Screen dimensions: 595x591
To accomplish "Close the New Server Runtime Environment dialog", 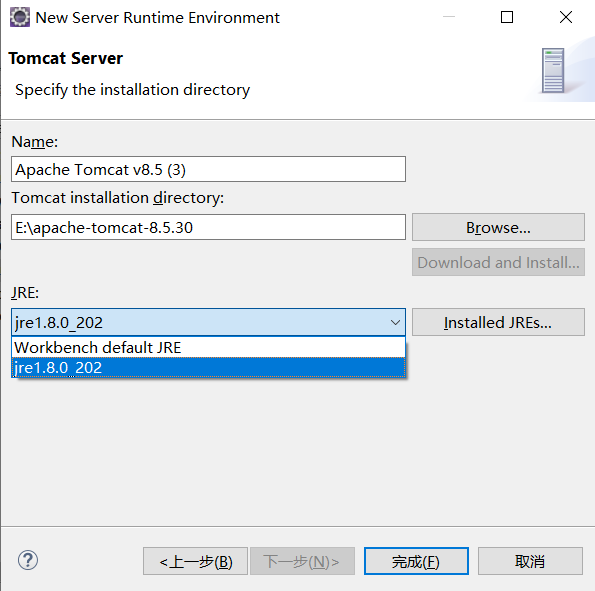I will click(x=565, y=17).
